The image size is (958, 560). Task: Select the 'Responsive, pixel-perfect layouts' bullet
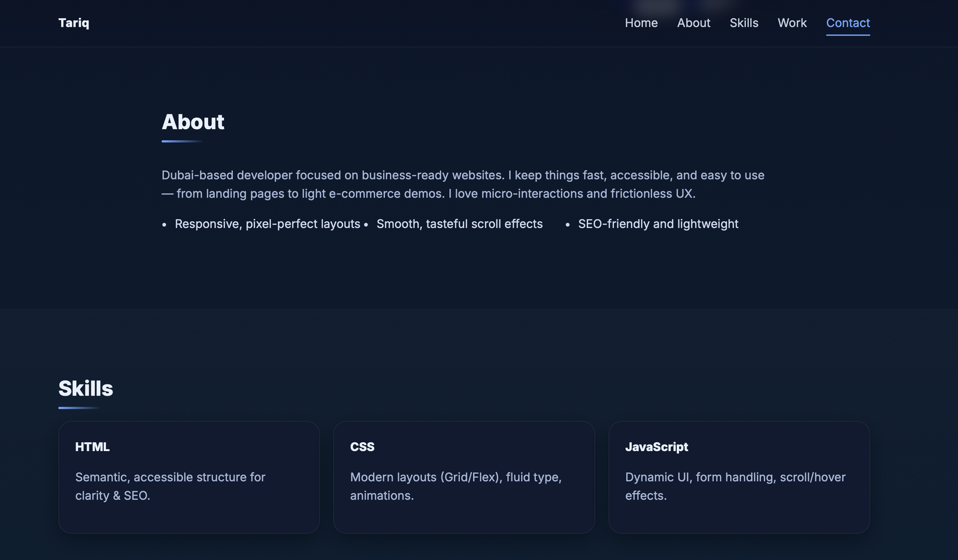click(x=267, y=224)
